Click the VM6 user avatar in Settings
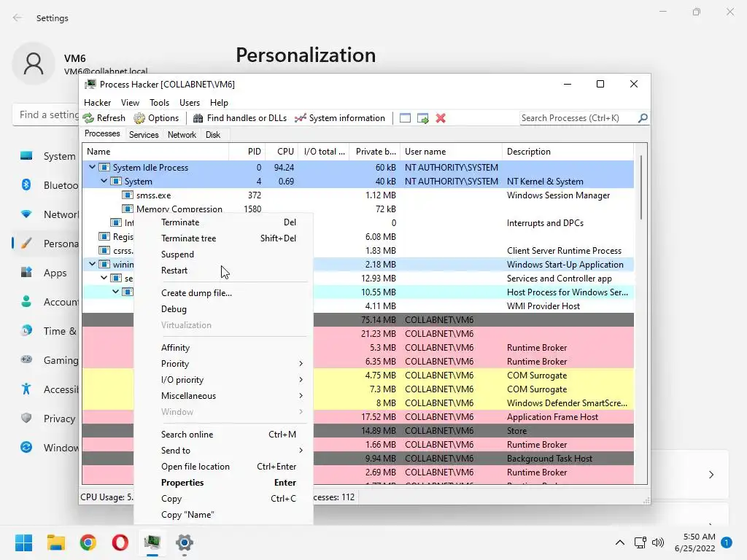Screen dimensions: 747x560 34,63
